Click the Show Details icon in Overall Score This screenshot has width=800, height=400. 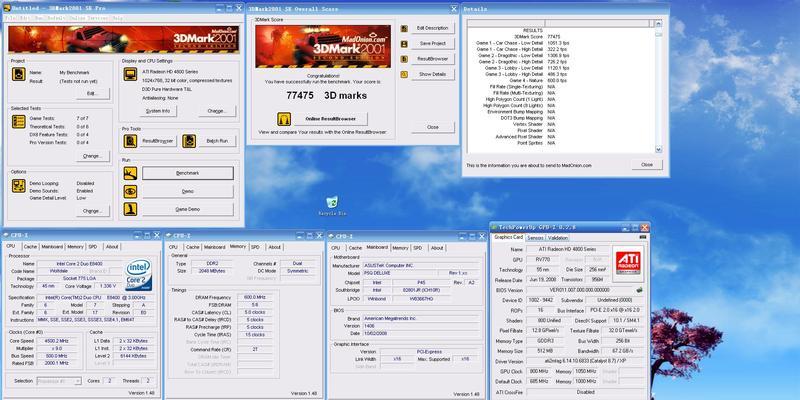click(404, 74)
